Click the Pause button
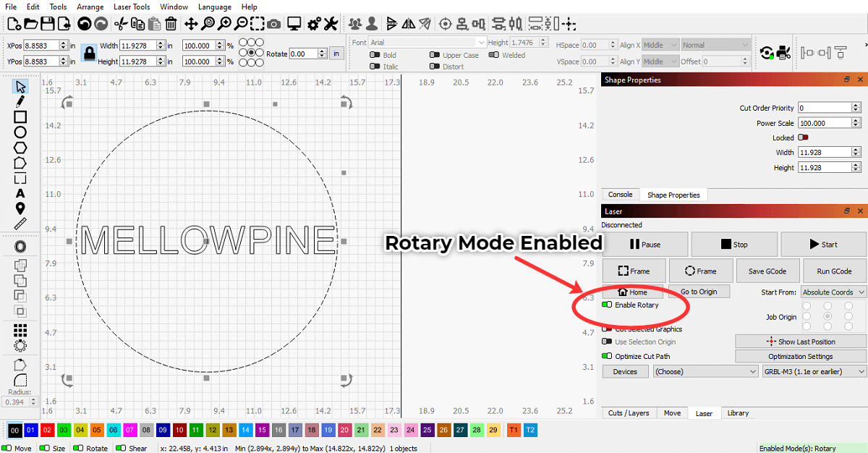Image resolution: width=868 pixels, height=453 pixels. 644,245
